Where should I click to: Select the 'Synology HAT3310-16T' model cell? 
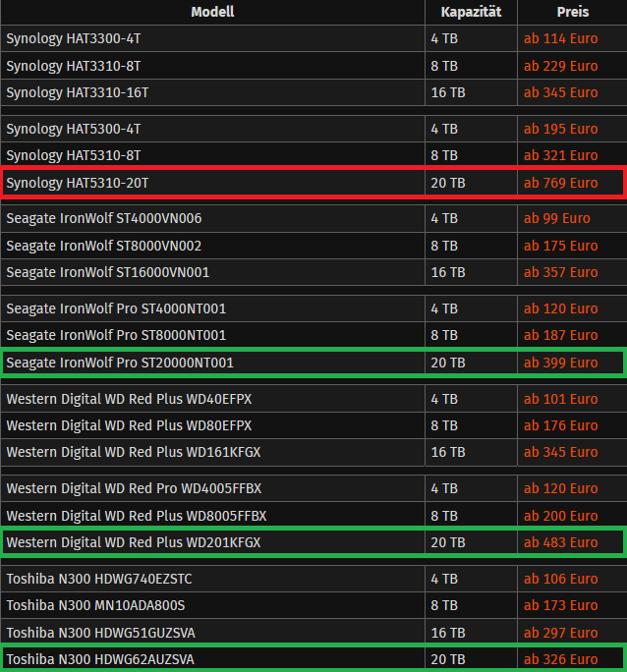point(212,92)
